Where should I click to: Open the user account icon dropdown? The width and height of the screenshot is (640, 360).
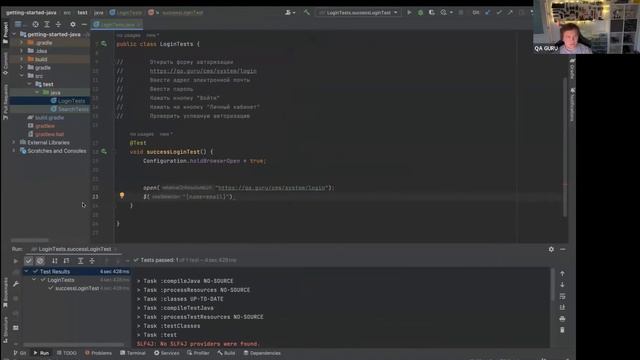(290, 13)
